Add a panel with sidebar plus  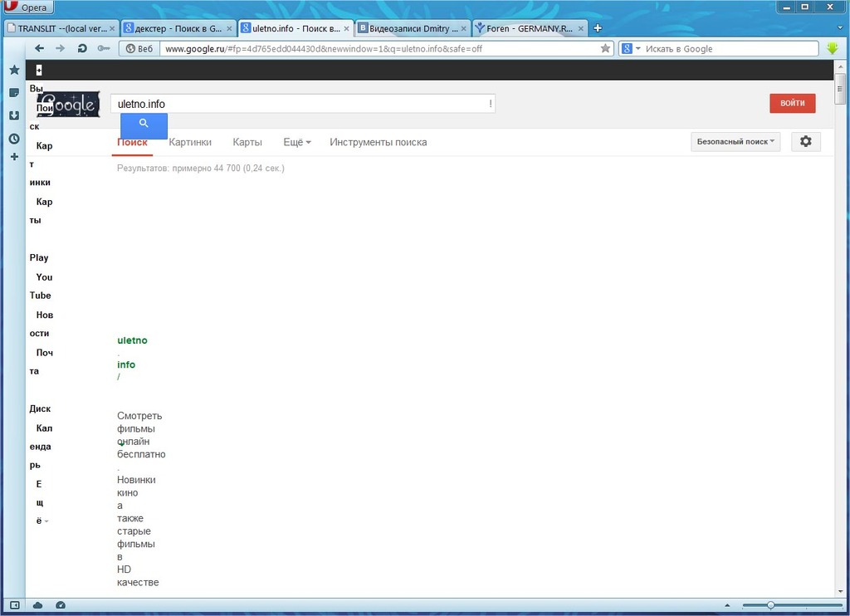point(15,157)
